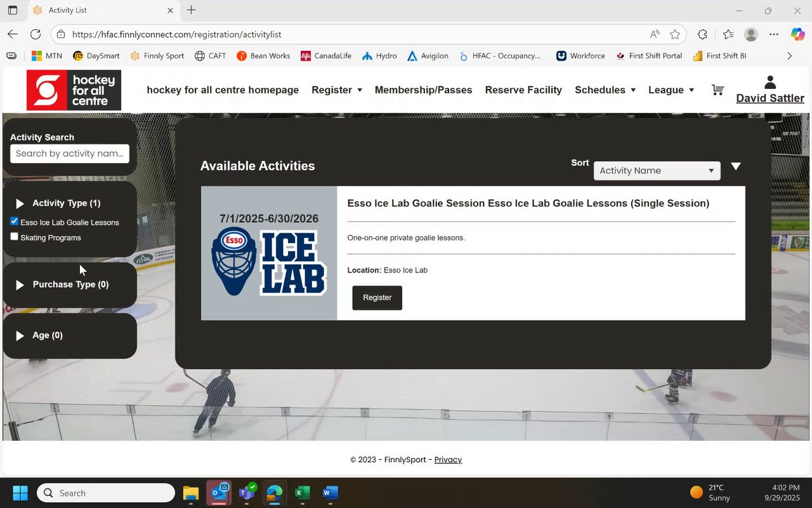The height and width of the screenshot is (508, 812).
Task: Click the Hockey For All Centre logo
Action: [74, 90]
